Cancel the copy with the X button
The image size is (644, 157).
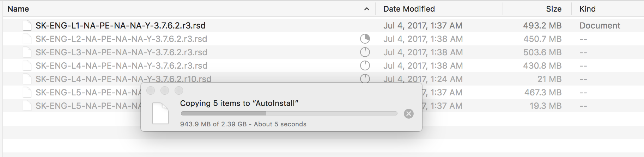click(x=408, y=114)
